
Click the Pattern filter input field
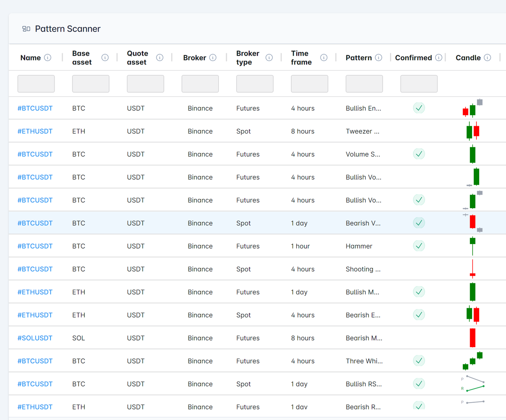(x=364, y=84)
